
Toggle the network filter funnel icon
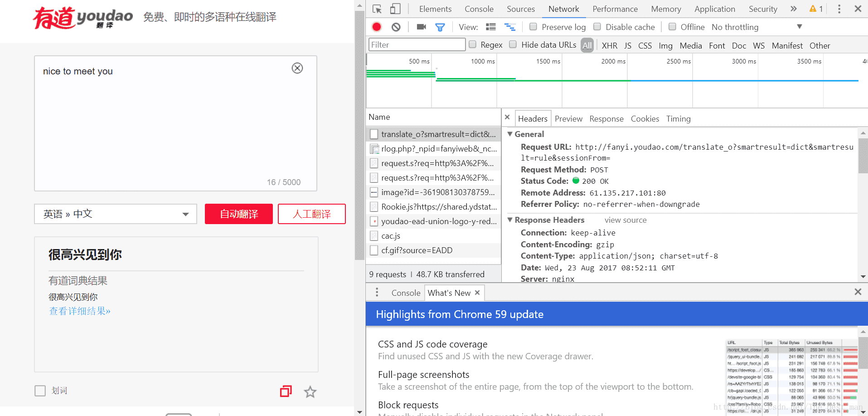pos(440,27)
